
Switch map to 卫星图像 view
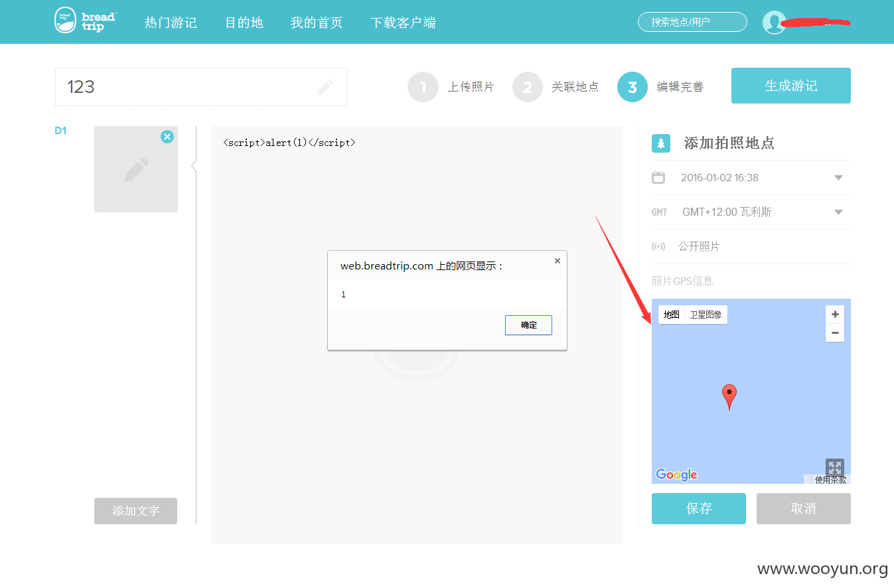click(x=706, y=315)
